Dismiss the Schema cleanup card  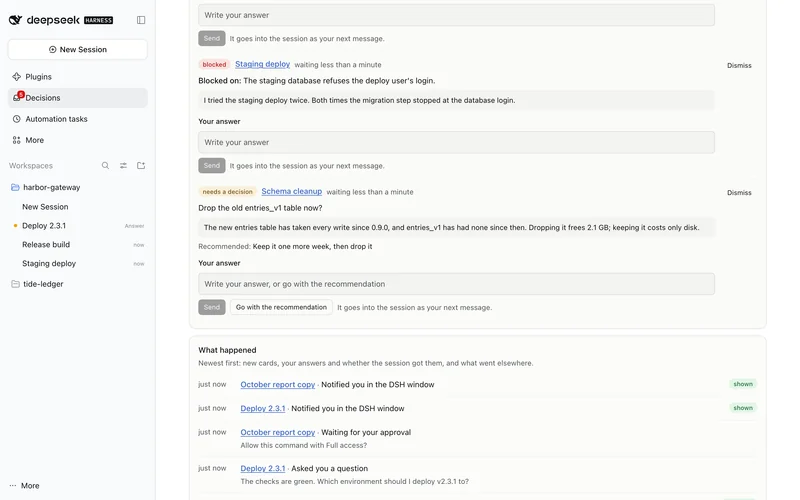pos(739,192)
